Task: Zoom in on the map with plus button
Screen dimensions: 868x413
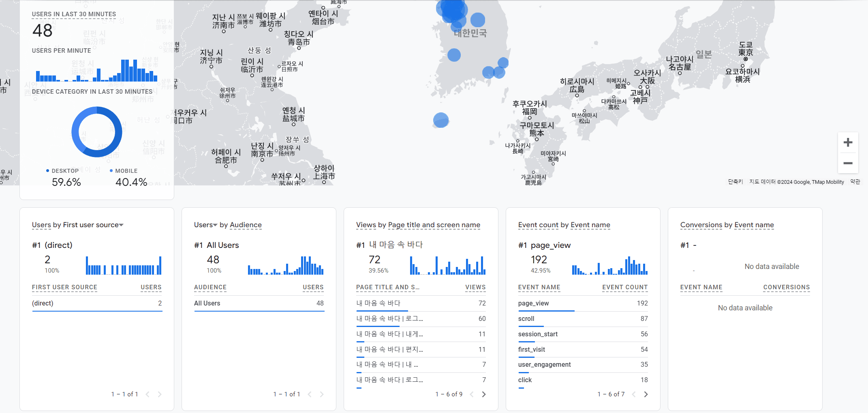Action: (848, 142)
